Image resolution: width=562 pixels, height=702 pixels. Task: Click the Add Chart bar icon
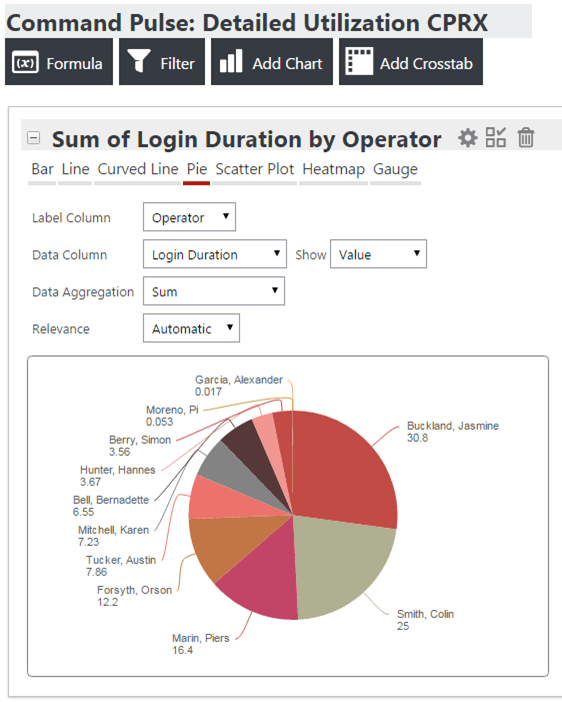tap(231, 61)
